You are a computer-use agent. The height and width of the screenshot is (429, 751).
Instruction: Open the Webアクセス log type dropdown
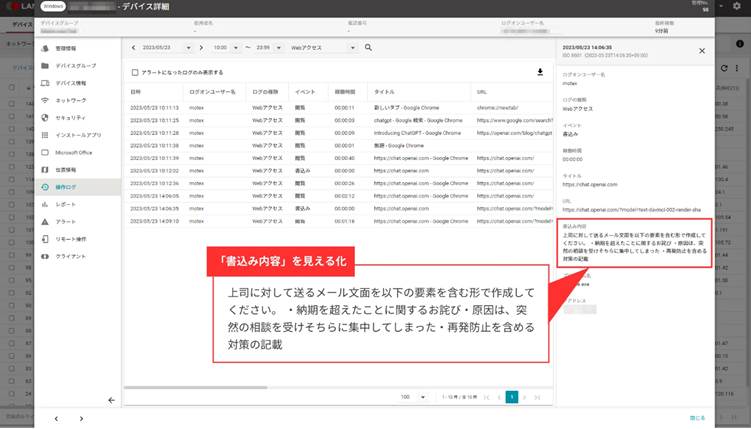click(323, 47)
